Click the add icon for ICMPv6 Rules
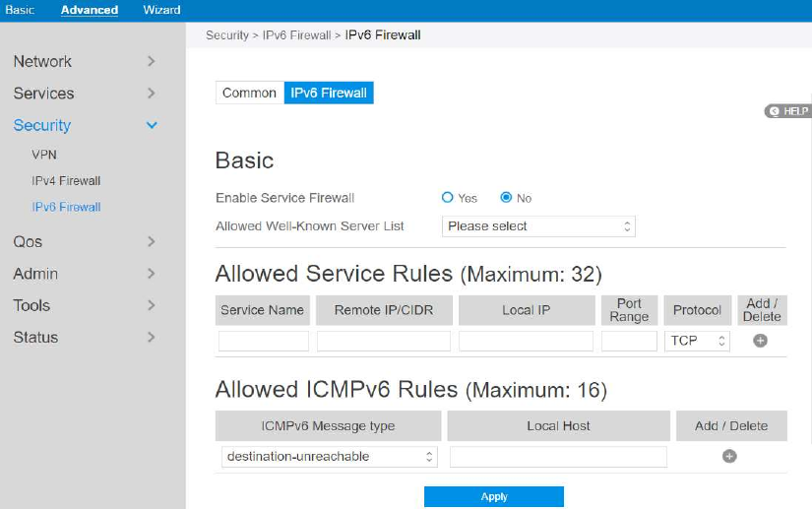This screenshot has width=812, height=509. (729, 456)
